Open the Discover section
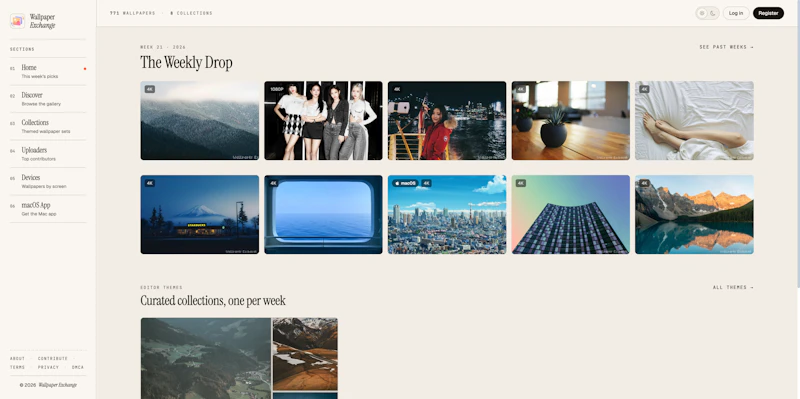 point(48,99)
